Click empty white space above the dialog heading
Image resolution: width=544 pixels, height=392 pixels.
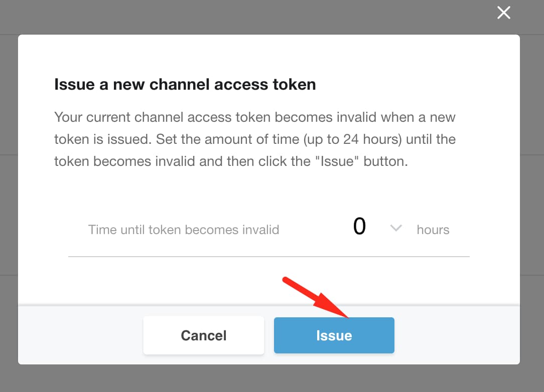(269, 55)
